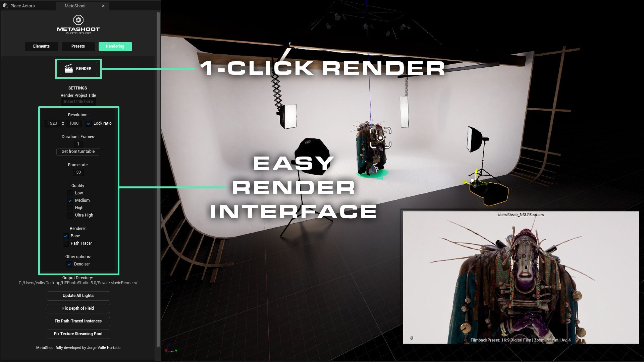Screen dimensions: 644x362
Task: Click the Fix Path-Traced Instances button
Action: click(x=78, y=321)
